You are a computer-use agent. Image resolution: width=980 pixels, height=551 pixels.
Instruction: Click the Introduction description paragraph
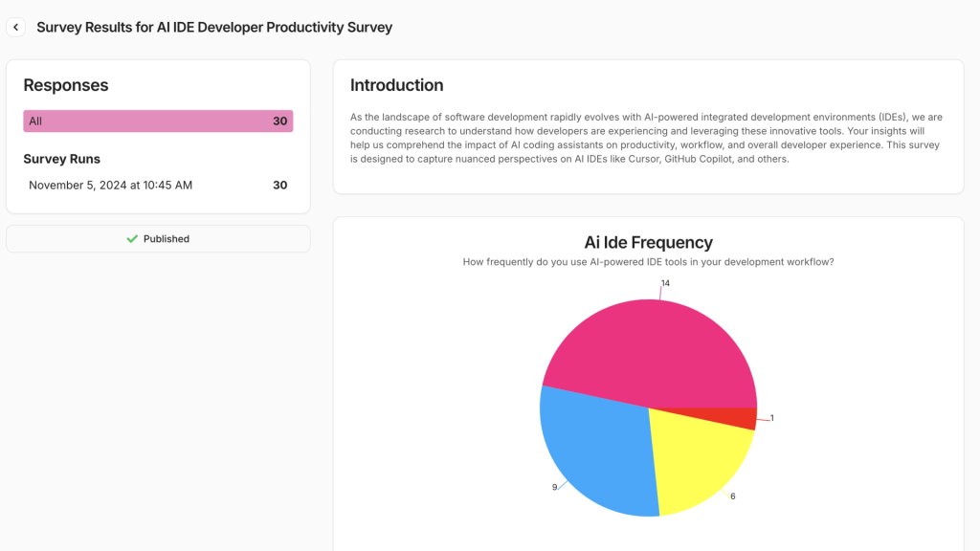[647, 138]
